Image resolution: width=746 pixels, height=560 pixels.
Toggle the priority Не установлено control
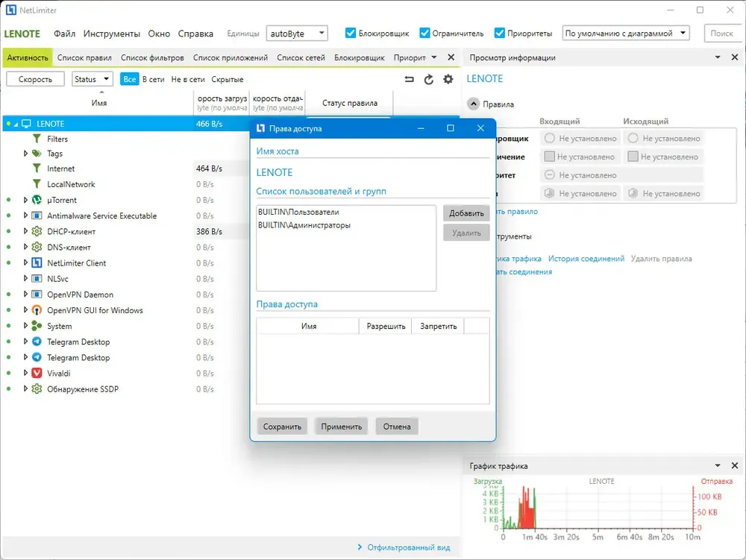550,175
